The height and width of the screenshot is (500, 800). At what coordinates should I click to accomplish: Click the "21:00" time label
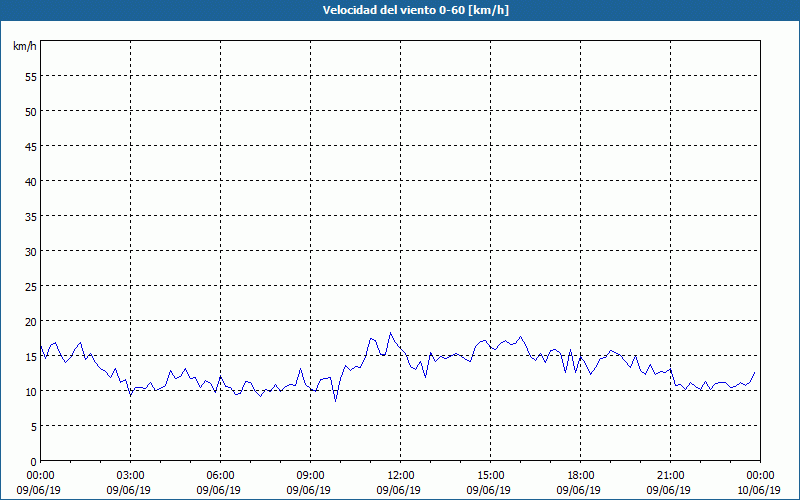click(x=670, y=476)
